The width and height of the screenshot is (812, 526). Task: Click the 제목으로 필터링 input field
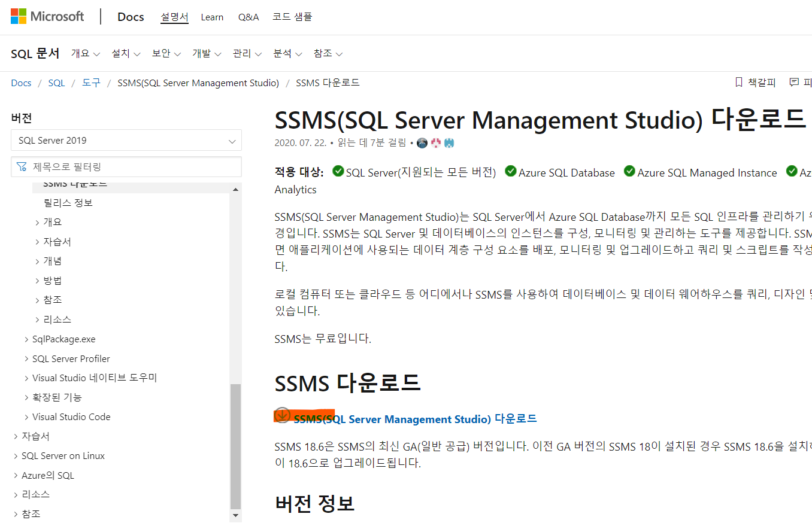pyautogui.click(x=126, y=166)
